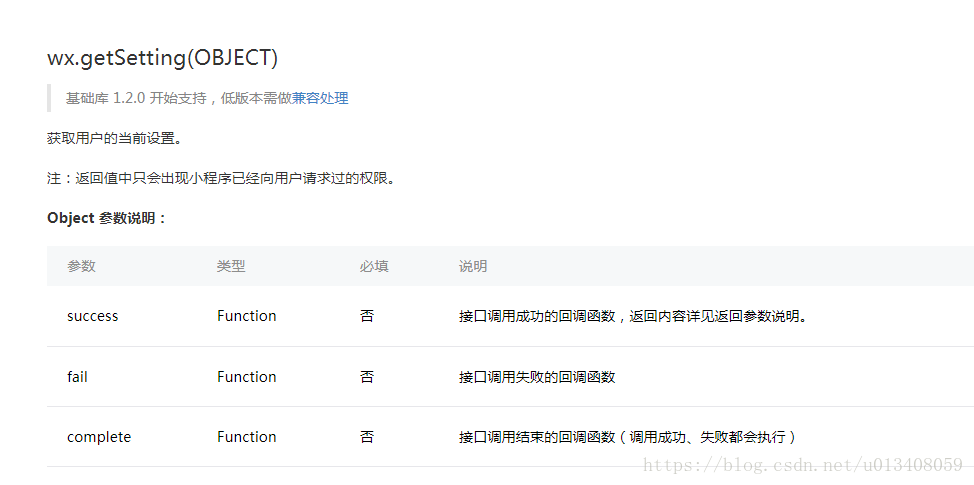Click the blog.csdn.net watermark URL
This screenshot has width=974, height=485.
[803, 465]
